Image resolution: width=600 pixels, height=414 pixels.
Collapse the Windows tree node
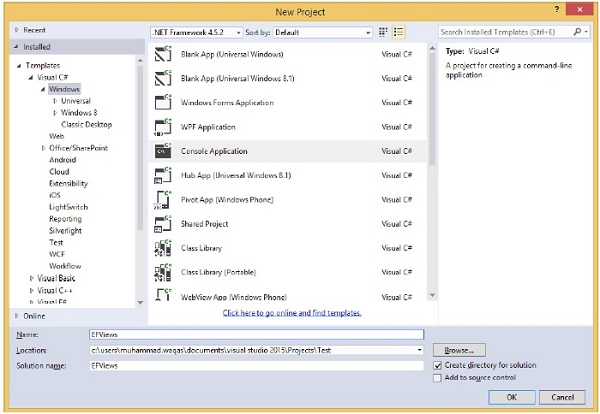(x=42, y=89)
